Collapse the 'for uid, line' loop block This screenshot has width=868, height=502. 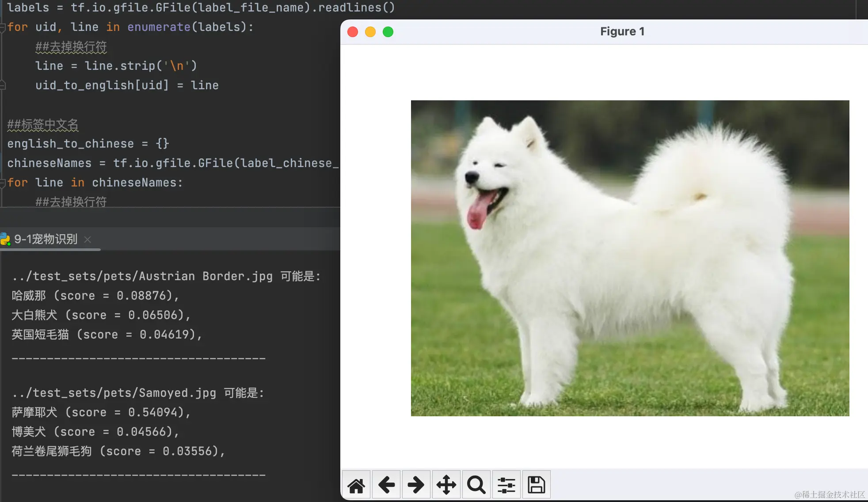click(3, 27)
